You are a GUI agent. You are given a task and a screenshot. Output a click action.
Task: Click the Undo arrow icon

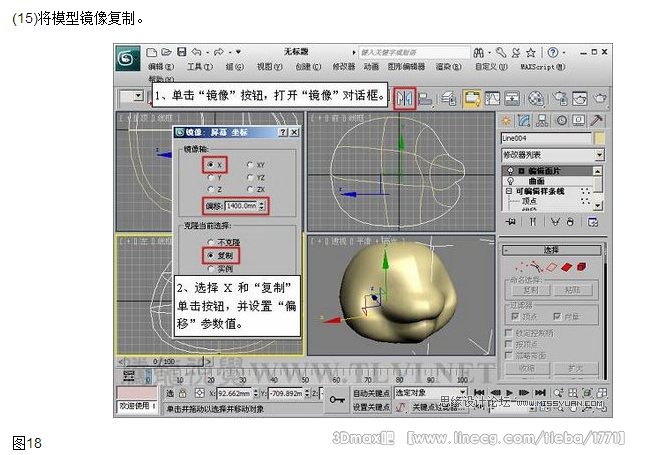[x=196, y=52]
